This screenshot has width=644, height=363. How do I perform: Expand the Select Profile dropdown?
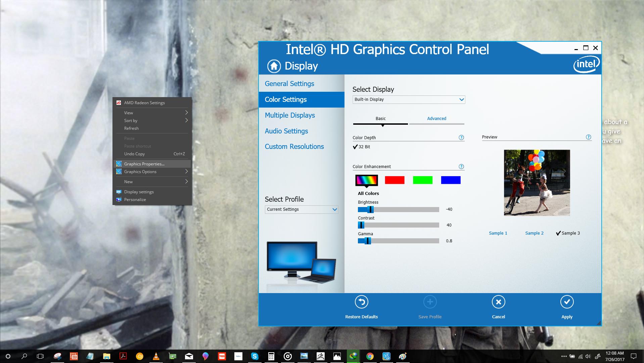pos(301,209)
